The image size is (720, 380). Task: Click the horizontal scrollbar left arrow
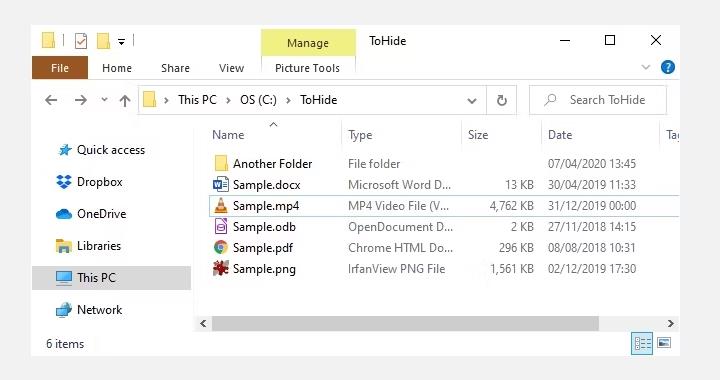(203, 324)
